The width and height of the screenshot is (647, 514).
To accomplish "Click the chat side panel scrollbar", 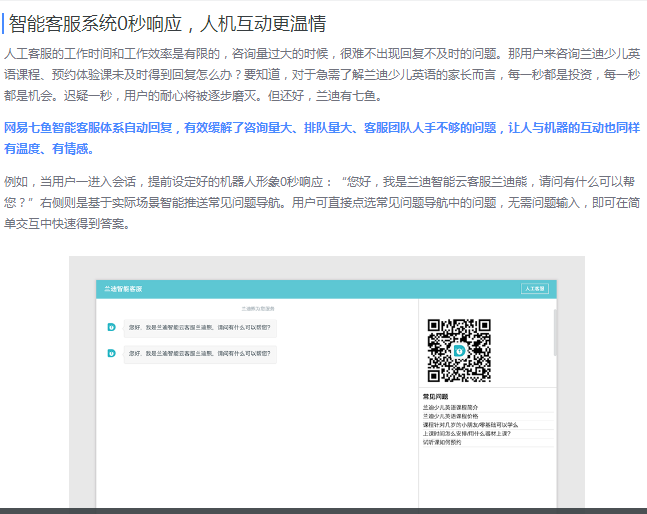I will [x=555, y=332].
